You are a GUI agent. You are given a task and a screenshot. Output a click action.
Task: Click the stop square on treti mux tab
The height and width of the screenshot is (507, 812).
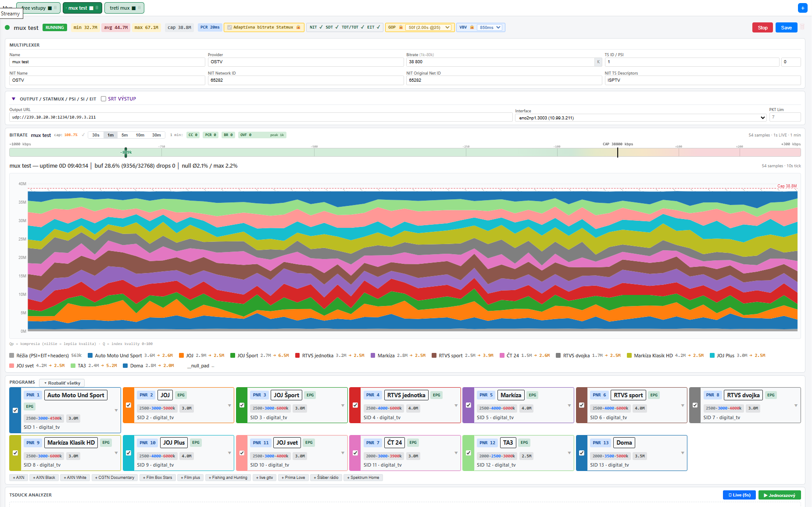coord(134,8)
